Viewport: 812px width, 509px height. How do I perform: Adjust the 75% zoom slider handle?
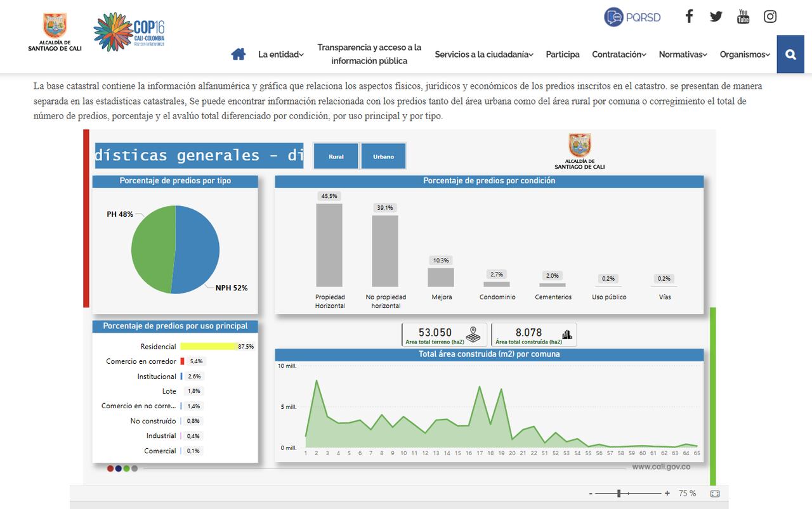(619, 493)
